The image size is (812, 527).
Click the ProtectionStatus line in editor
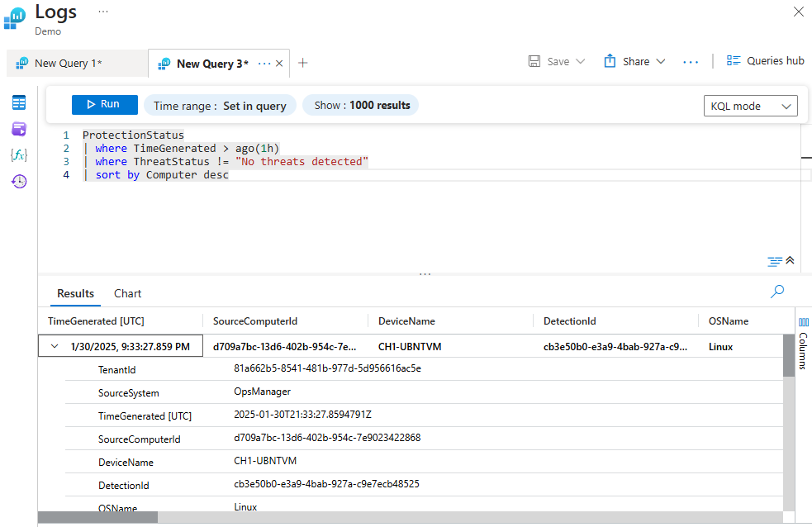pyautogui.click(x=133, y=135)
